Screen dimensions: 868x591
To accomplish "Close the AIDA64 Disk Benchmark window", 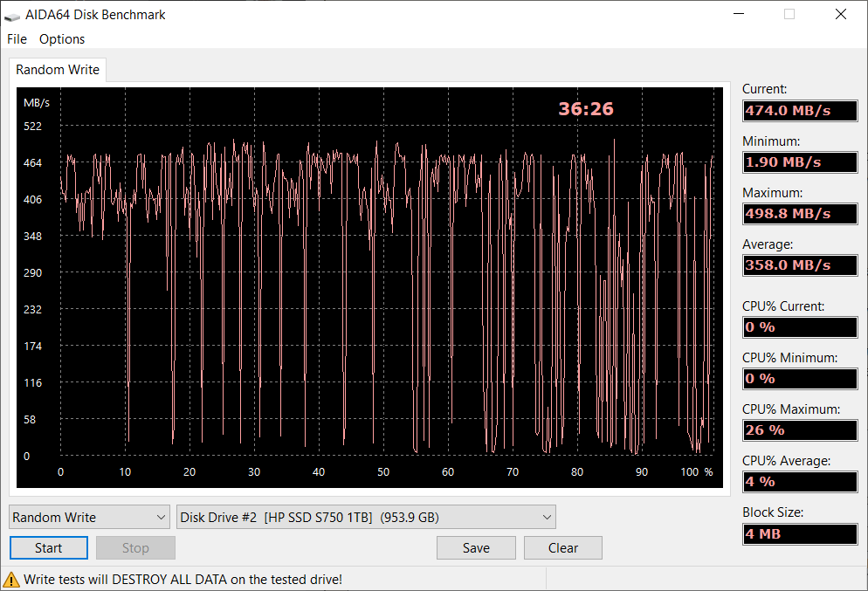I will click(841, 15).
